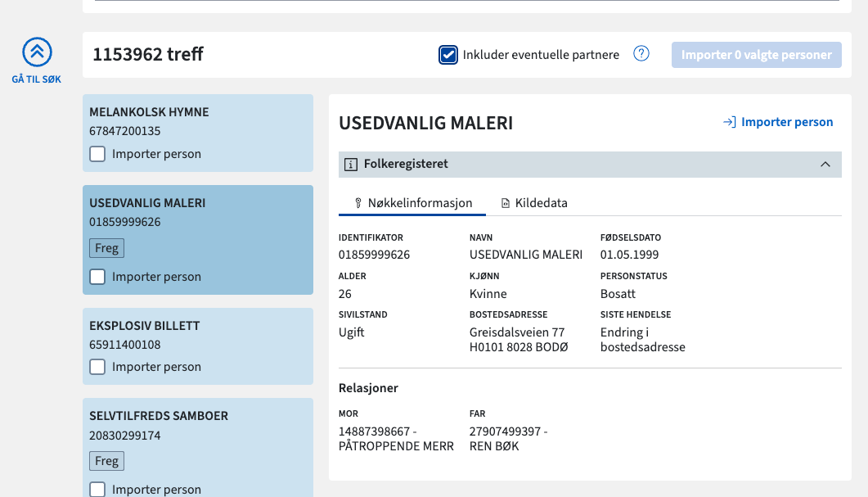This screenshot has width=868, height=497.
Task: Check Importer person for SELVTILFREDS SAMBOER
Action: pyautogui.click(x=97, y=489)
